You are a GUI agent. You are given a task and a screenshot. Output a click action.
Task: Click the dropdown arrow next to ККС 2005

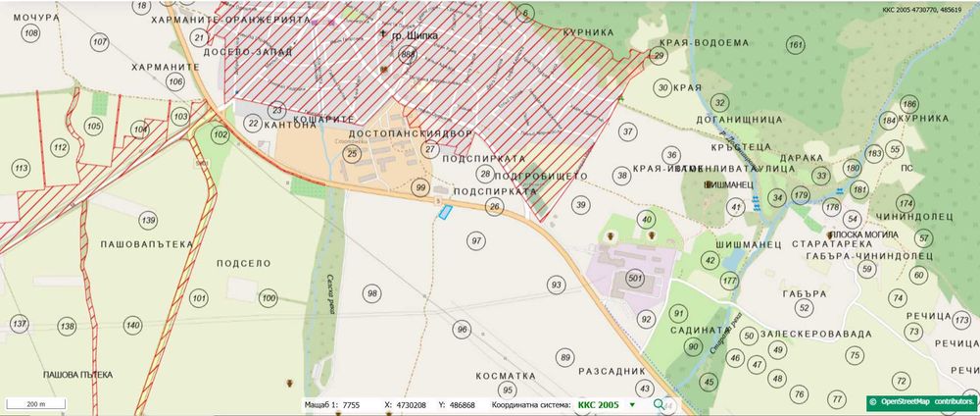(x=632, y=405)
